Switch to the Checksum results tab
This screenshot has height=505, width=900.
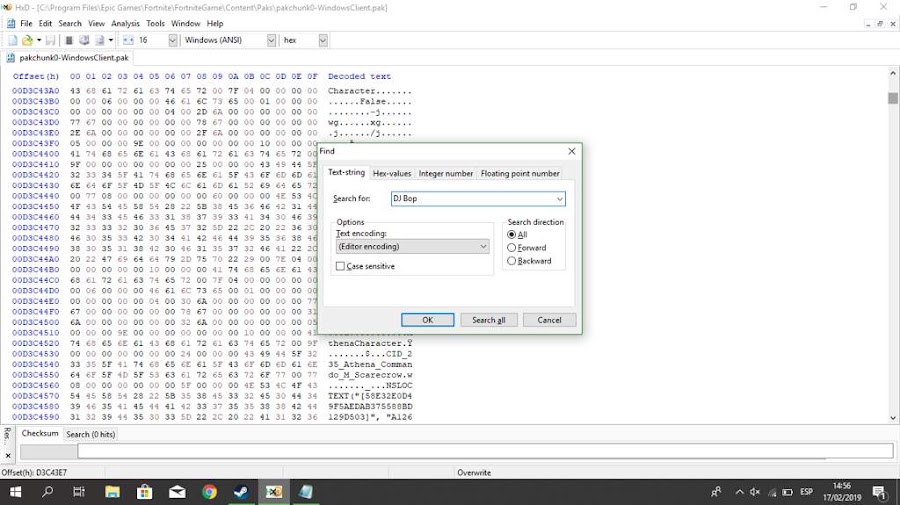pyautogui.click(x=40, y=433)
